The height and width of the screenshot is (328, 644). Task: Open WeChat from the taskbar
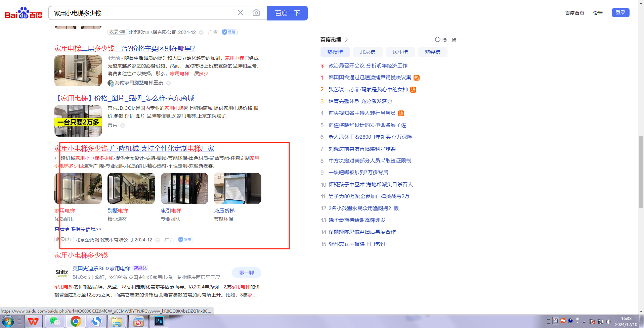click(54, 322)
